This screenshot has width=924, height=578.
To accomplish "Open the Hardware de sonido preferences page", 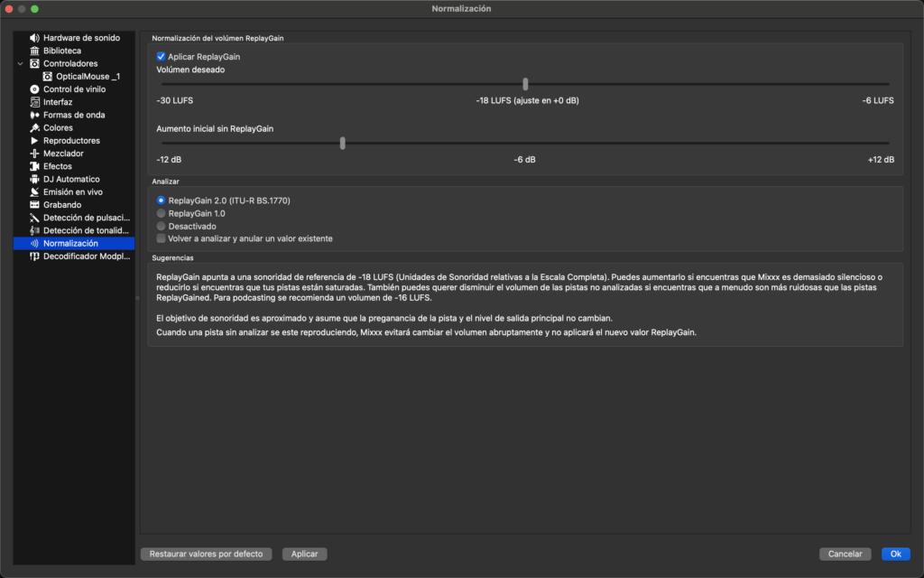I will pos(81,38).
